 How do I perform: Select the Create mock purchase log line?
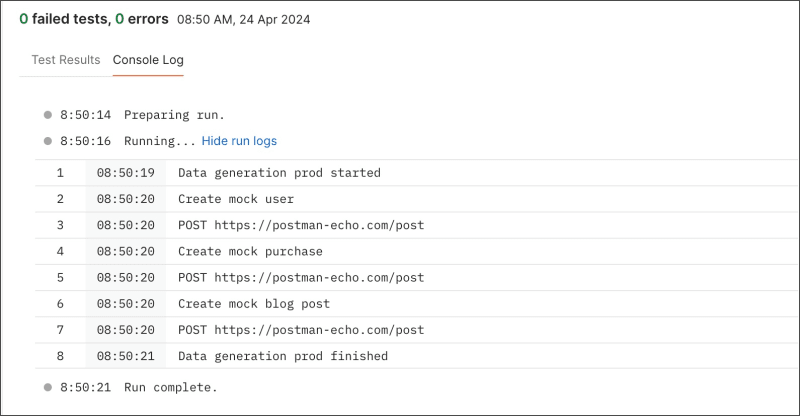[x=250, y=251]
